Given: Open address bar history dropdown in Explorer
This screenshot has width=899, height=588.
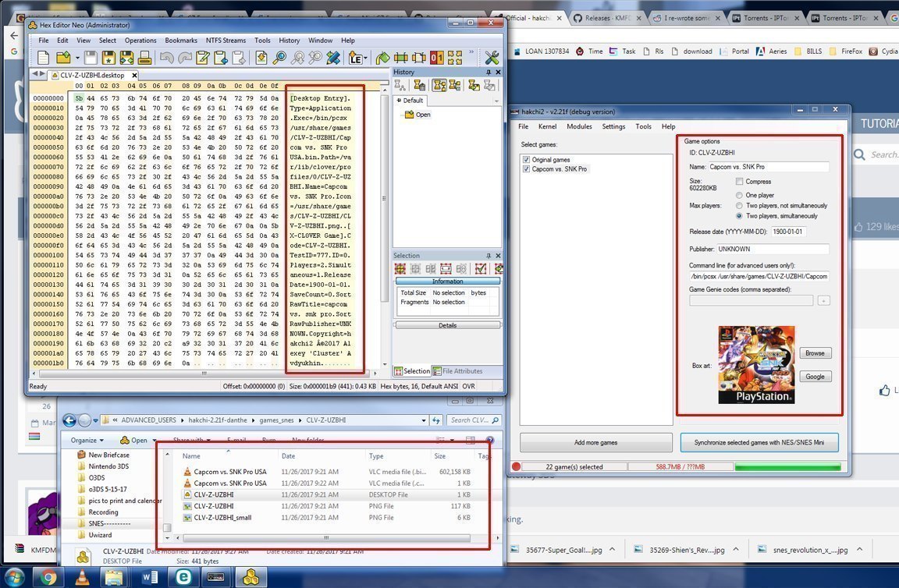Looking at the screenshot, I should pos(424,420).
